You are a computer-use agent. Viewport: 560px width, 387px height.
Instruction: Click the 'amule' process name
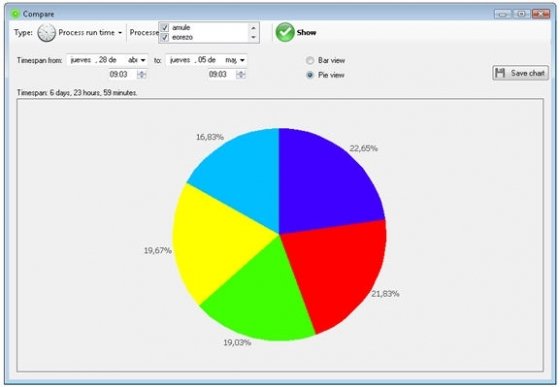[x=181, y=27]
